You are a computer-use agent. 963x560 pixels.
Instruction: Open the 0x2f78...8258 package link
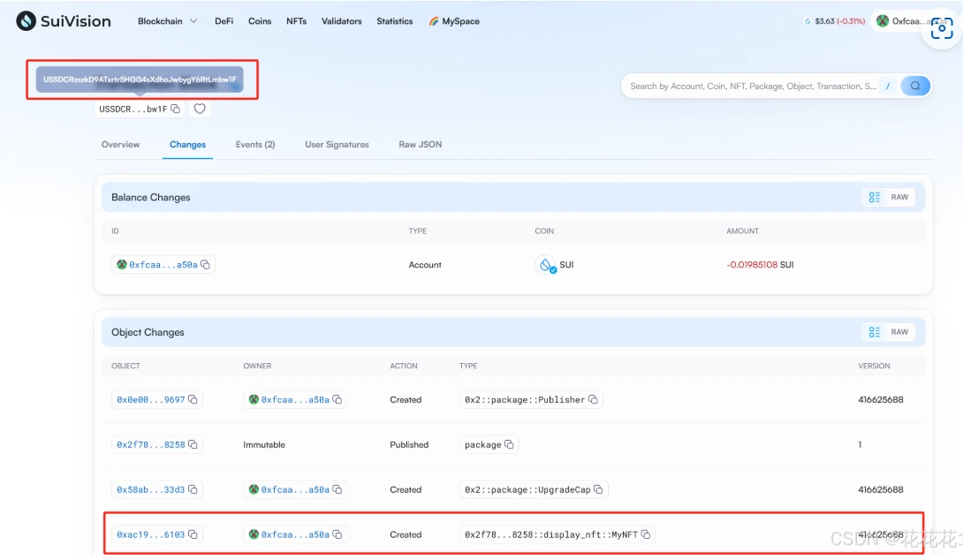click(x=150, y=445)
